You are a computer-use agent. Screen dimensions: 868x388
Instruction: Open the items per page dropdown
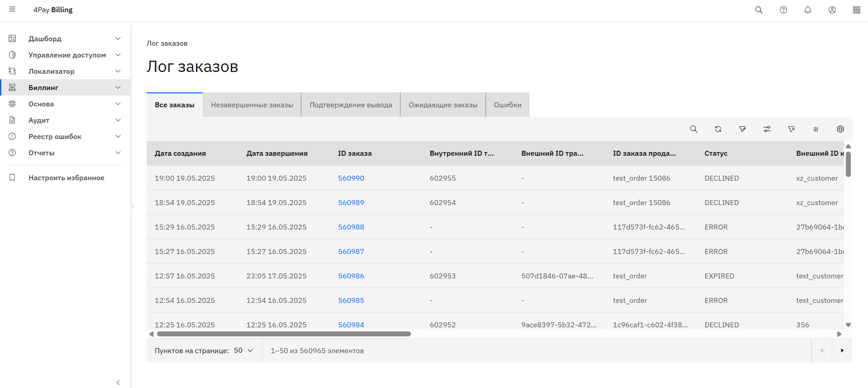coord(243,350)
